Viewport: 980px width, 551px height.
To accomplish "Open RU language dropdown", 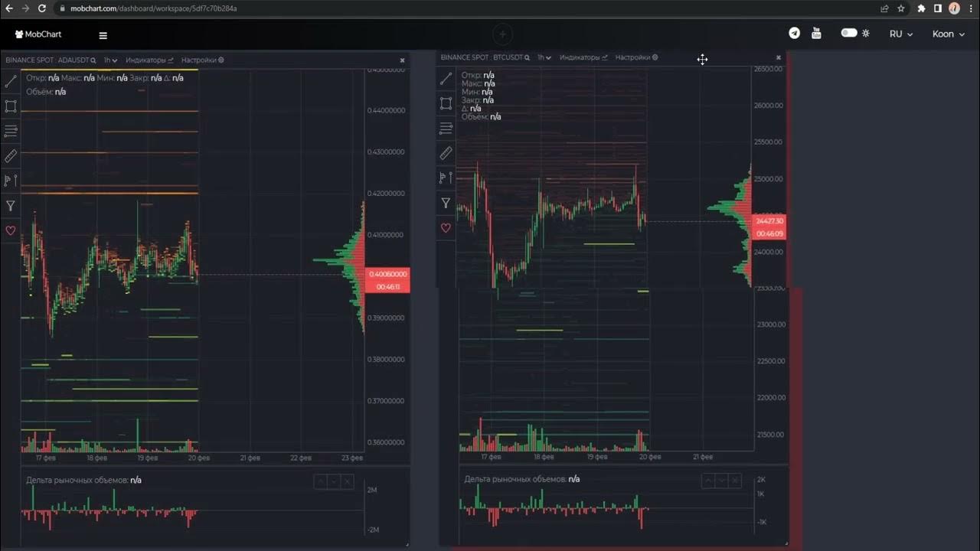I will point(900,34).
